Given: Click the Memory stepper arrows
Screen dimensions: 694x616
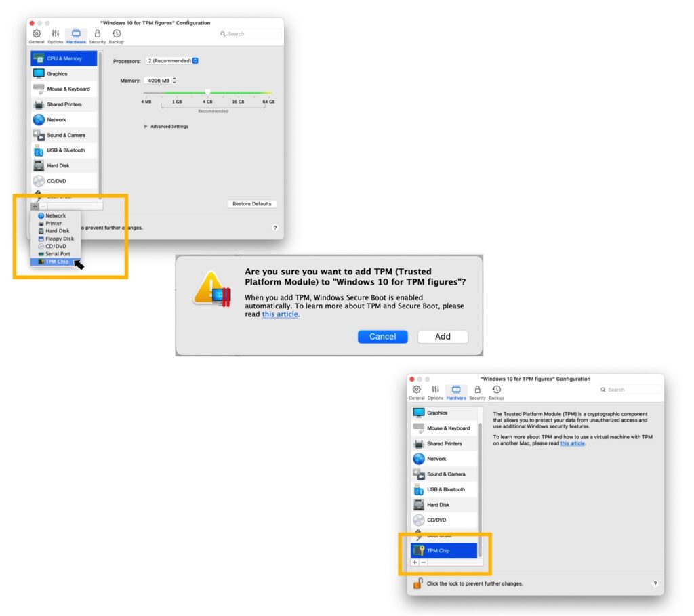Looking at the screenshot, I should pos(175,81).
